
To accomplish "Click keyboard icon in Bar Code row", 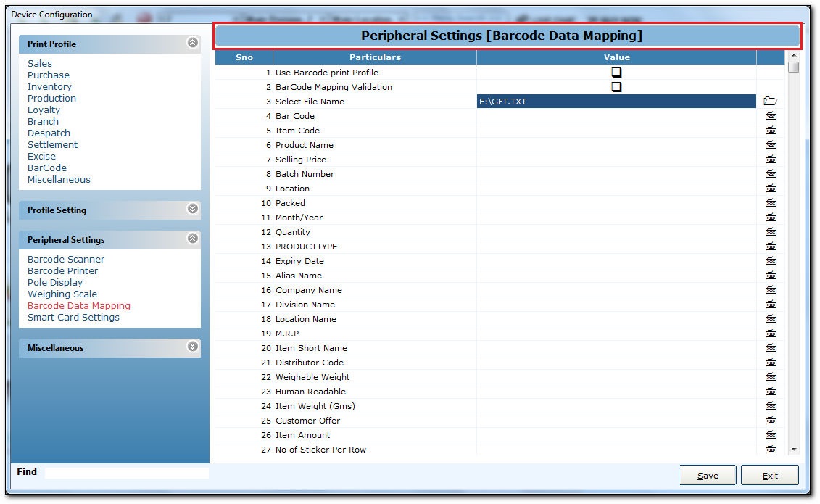I will point(771,115).
